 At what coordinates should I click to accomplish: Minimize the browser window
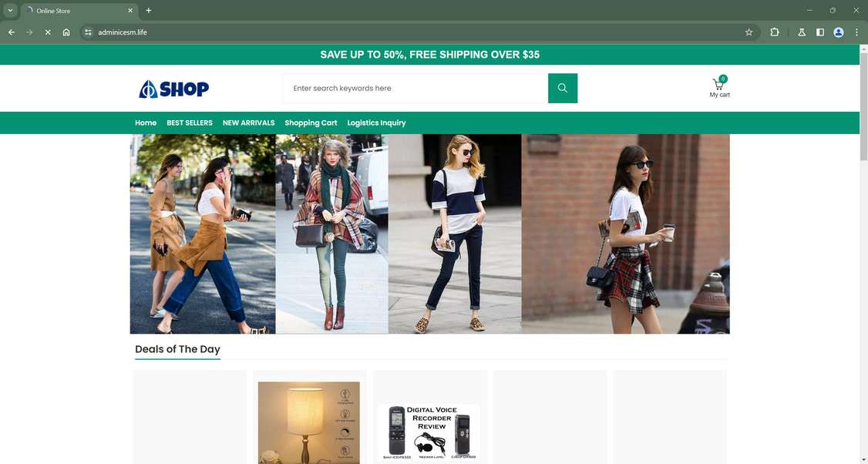(809, 11)
